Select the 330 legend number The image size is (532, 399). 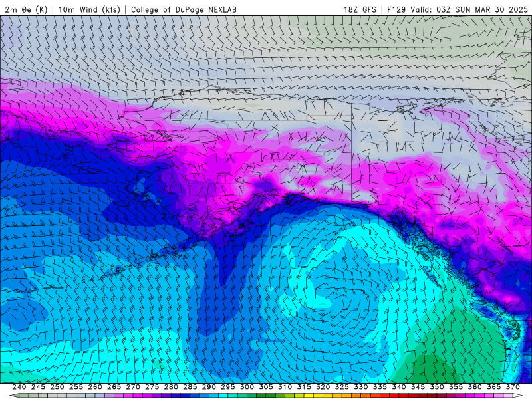coord(361,387)
